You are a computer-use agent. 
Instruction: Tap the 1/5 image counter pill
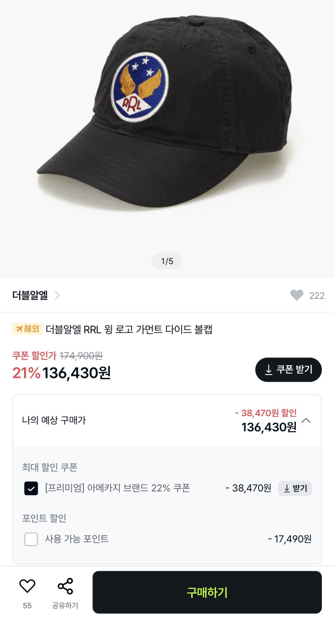[x=167, y=261]
